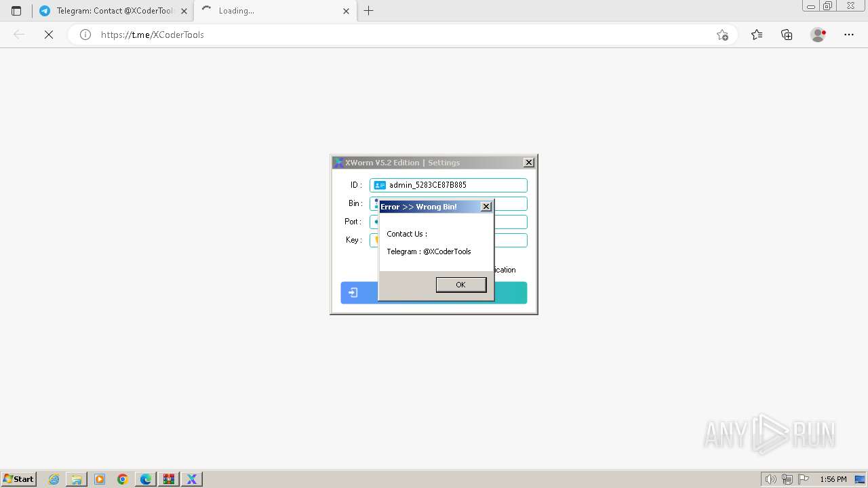The height and width of the screenshot is (488, 868).
Task: Switch to the Loading tab
Action: coord(275,11)
